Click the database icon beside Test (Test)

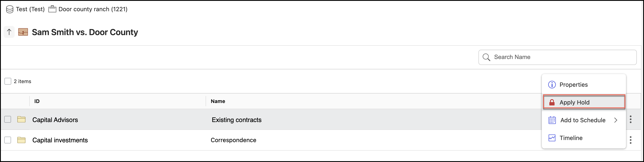9,9
